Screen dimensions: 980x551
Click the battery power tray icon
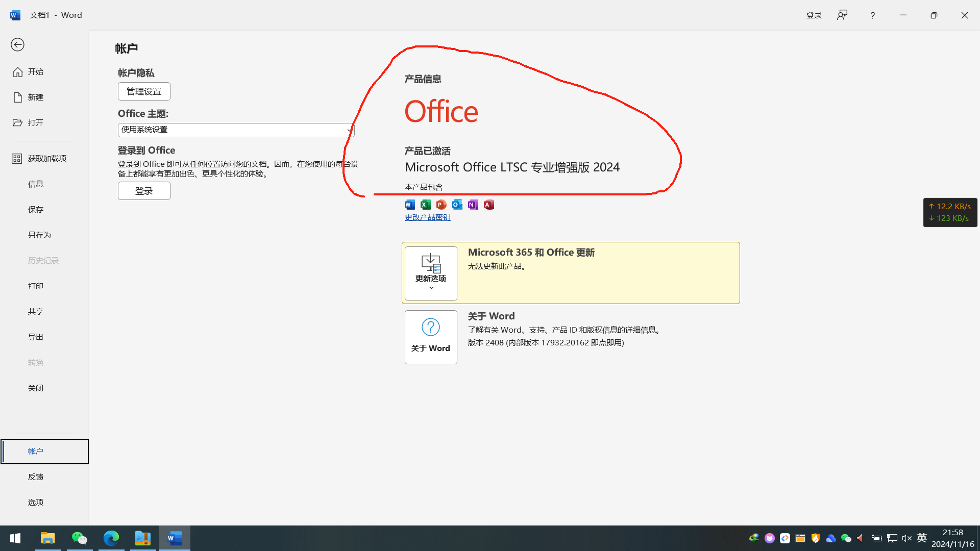[877, 538]
